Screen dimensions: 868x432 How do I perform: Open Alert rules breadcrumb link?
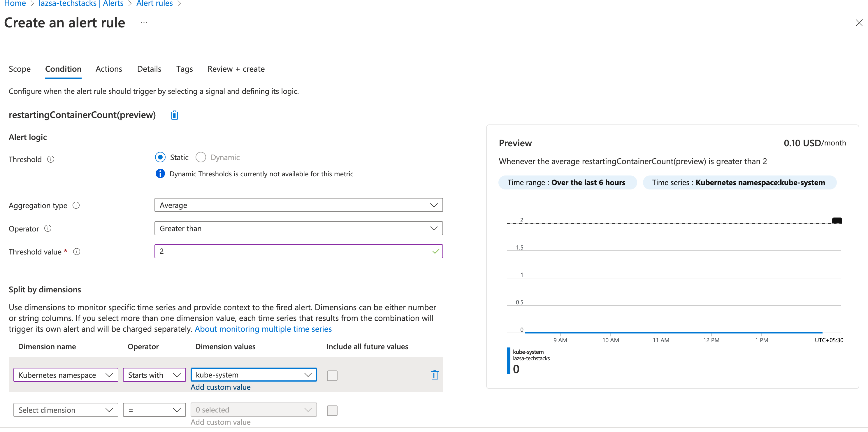(x=155, y=3)
